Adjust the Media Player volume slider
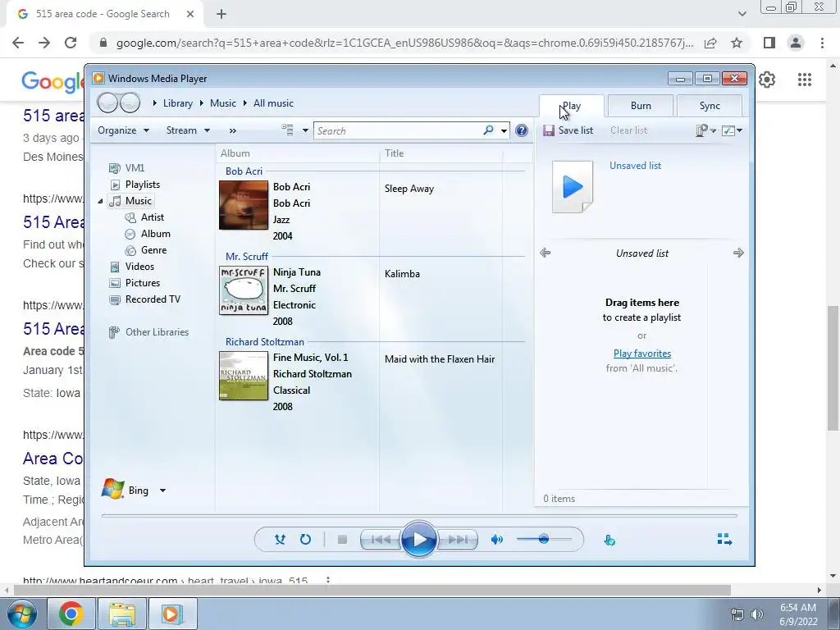The width and height of the screenshot is (840, 630). [544, 539]
